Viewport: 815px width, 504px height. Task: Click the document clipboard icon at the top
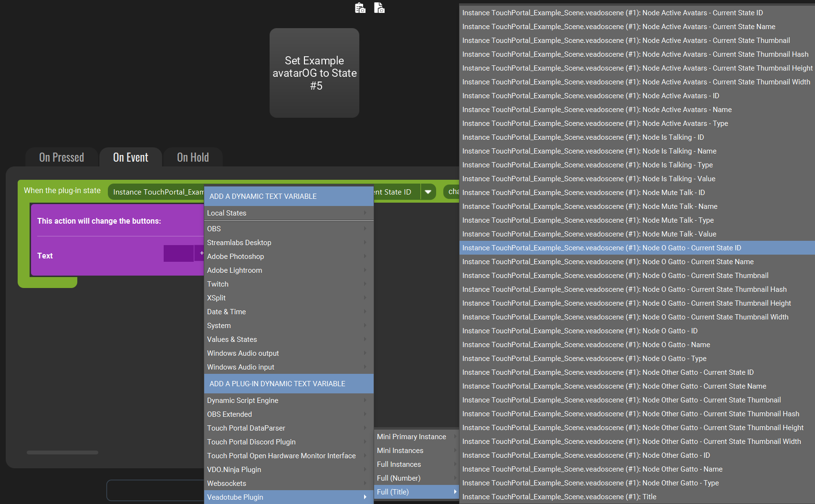379,8
